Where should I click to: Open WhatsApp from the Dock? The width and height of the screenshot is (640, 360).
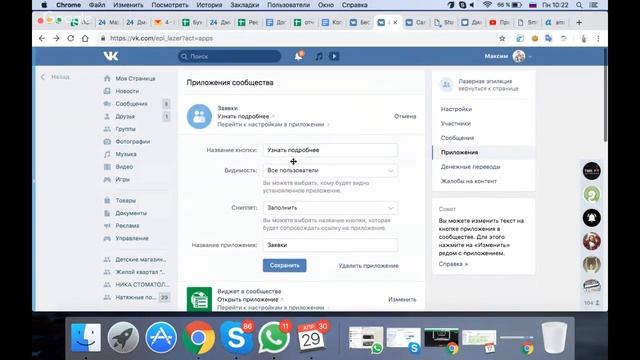274,338
